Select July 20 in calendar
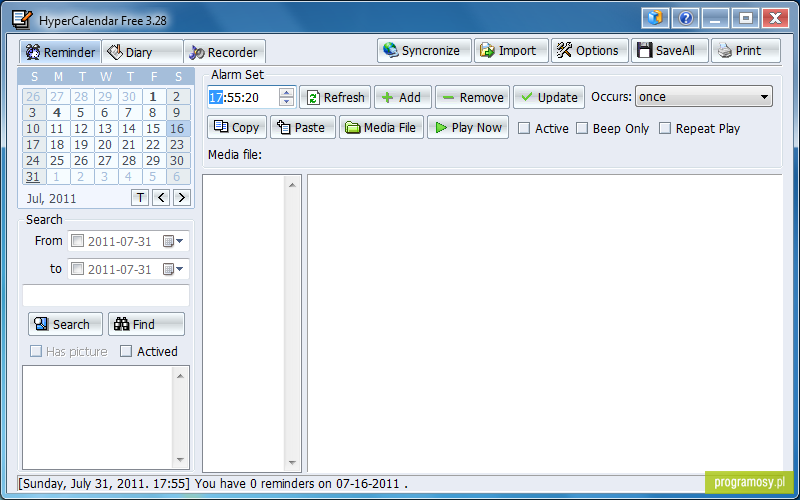The image size is (800, 500). click(x=105, y=144)
